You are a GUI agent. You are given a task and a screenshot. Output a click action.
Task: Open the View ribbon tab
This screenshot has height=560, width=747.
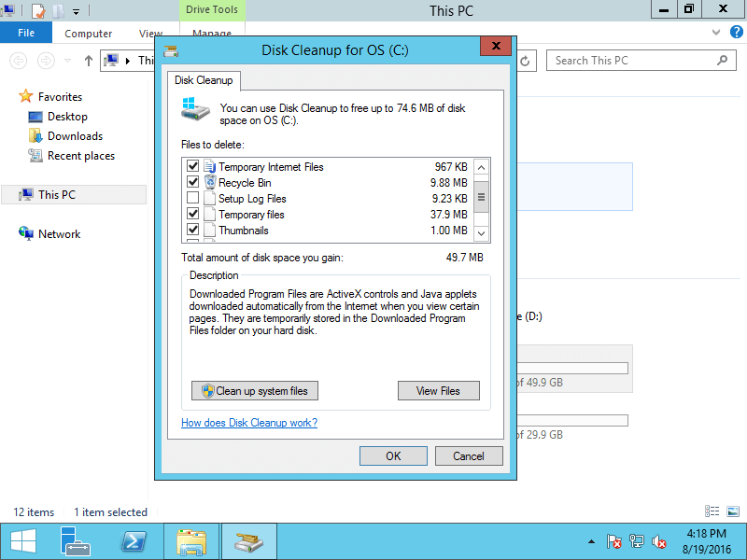tap(150, 34)
